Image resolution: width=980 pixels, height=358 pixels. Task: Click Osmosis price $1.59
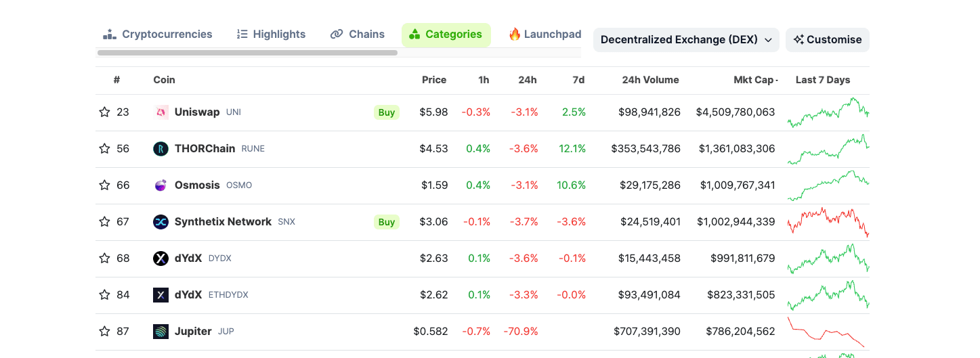pos(434,185)
